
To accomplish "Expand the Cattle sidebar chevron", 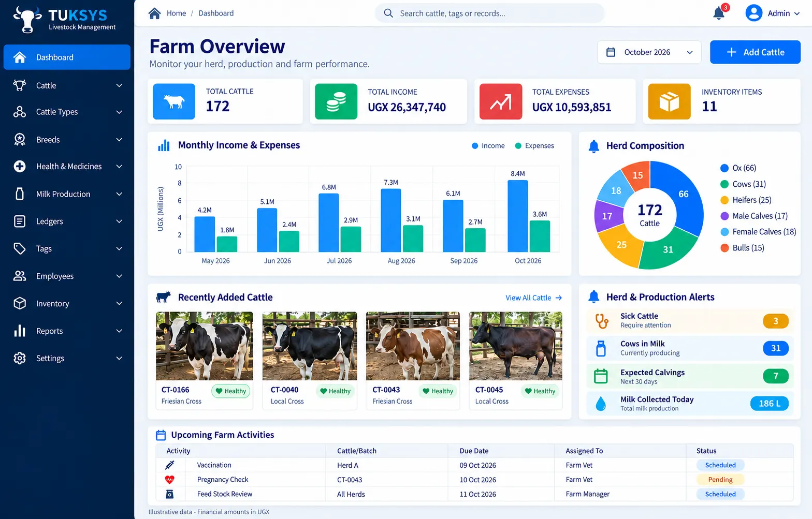I will tap(119, 85).
